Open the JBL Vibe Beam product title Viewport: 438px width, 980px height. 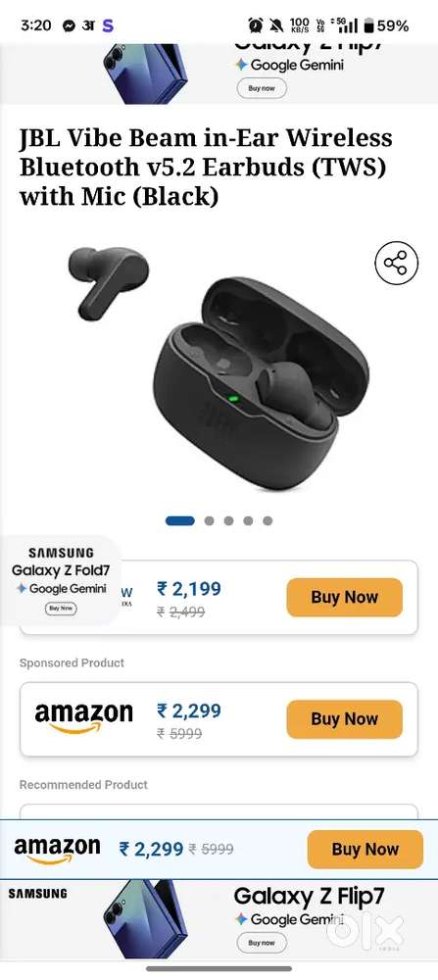(x=206, y=167)
